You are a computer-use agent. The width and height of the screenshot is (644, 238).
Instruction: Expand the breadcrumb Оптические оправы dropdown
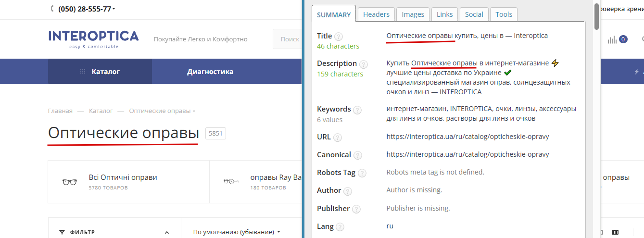194,111
